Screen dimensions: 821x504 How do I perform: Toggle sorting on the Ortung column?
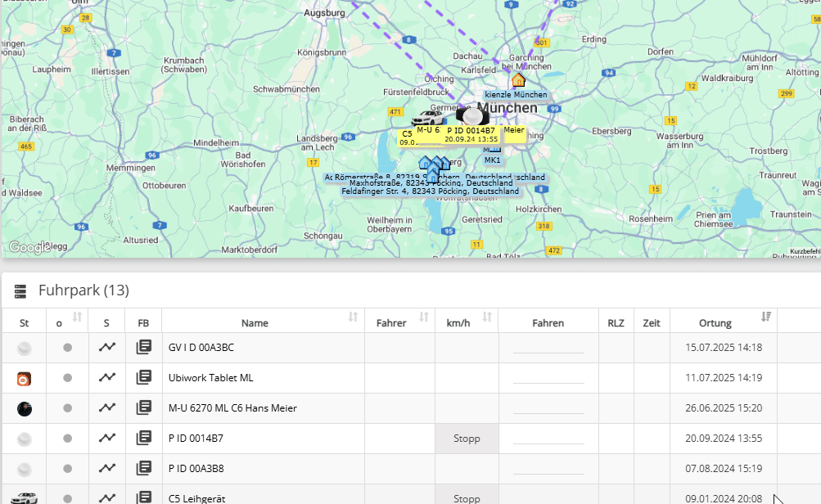click(x=767, y=317)
